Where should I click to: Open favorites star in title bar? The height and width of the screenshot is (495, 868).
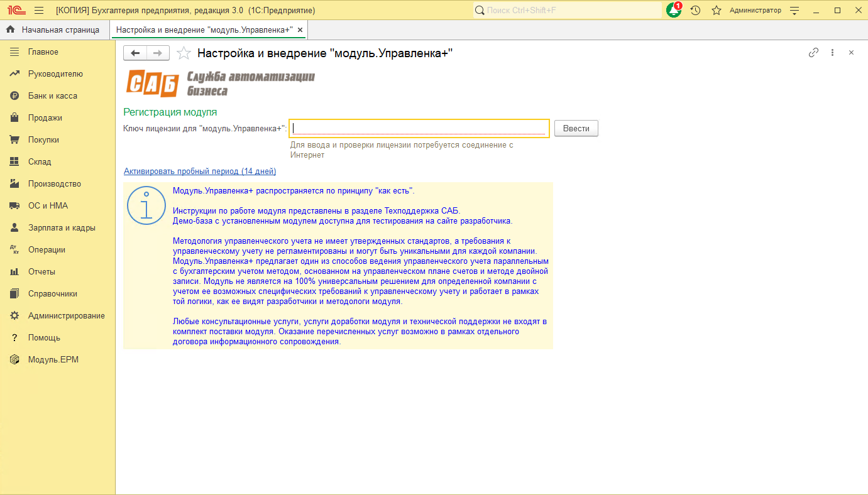[717, 10]
